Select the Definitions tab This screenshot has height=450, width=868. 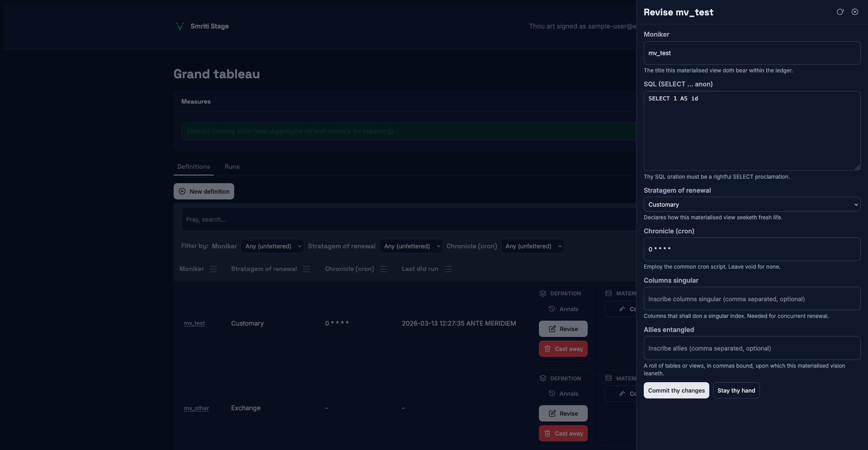193,166
